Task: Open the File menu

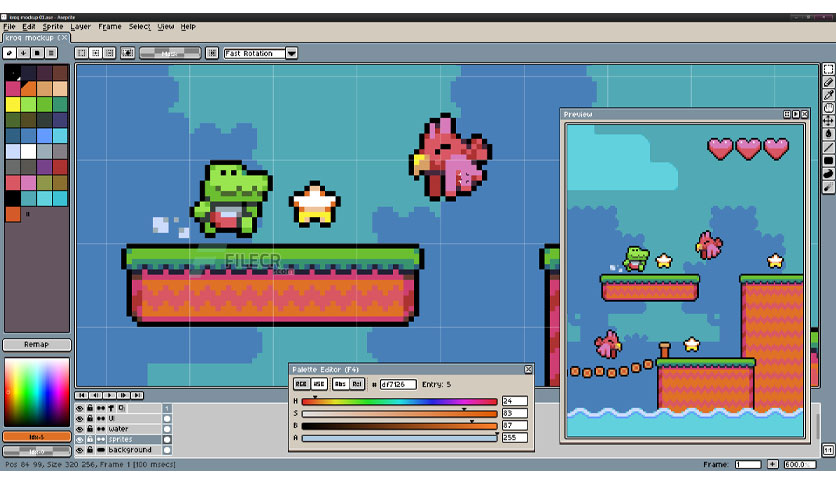Action: 9,26
